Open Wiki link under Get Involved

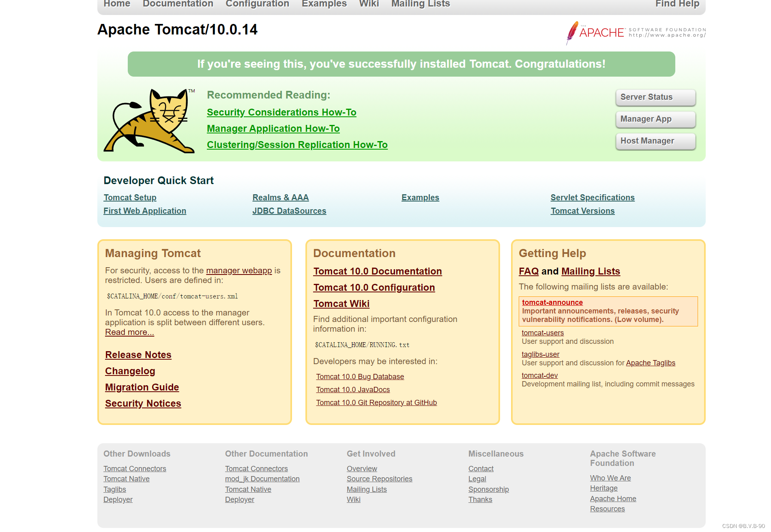point(354,500)
